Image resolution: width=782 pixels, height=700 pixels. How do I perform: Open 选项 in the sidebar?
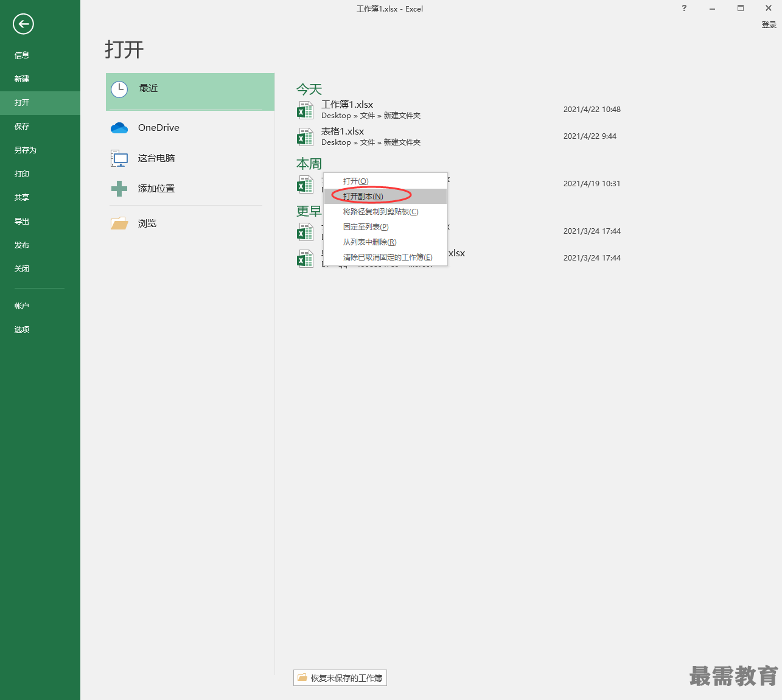[40, 330]
